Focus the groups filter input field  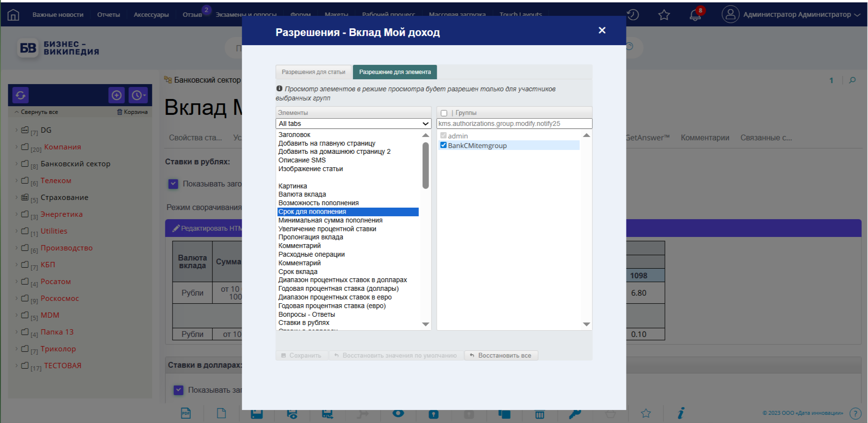click(x=514, y=124)
